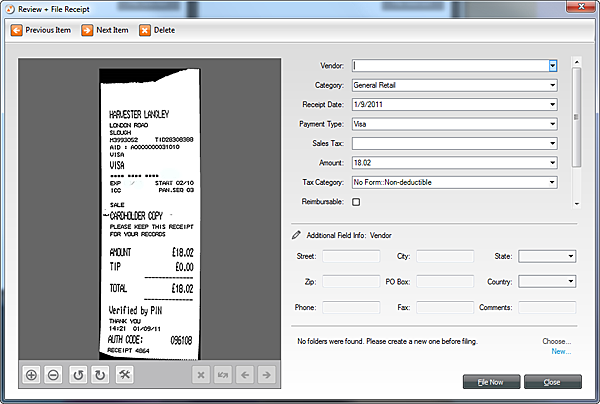Click the New... folder link

[x=561, y=351]
